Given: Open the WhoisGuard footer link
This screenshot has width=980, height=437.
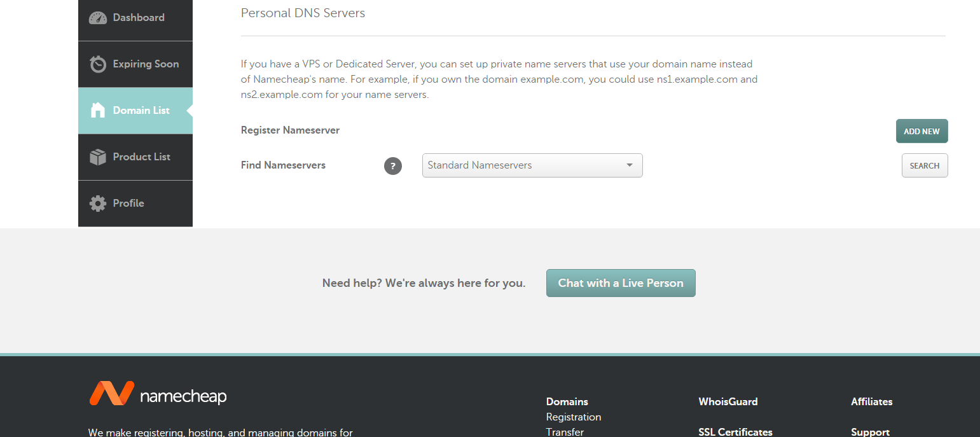Looking at the screenshot, I should tap(728, 401).
